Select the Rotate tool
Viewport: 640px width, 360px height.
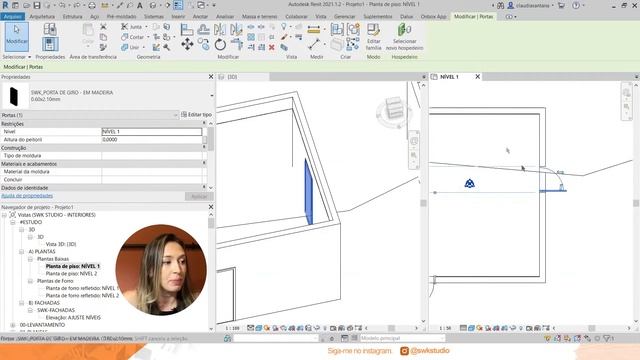[220, 44]
